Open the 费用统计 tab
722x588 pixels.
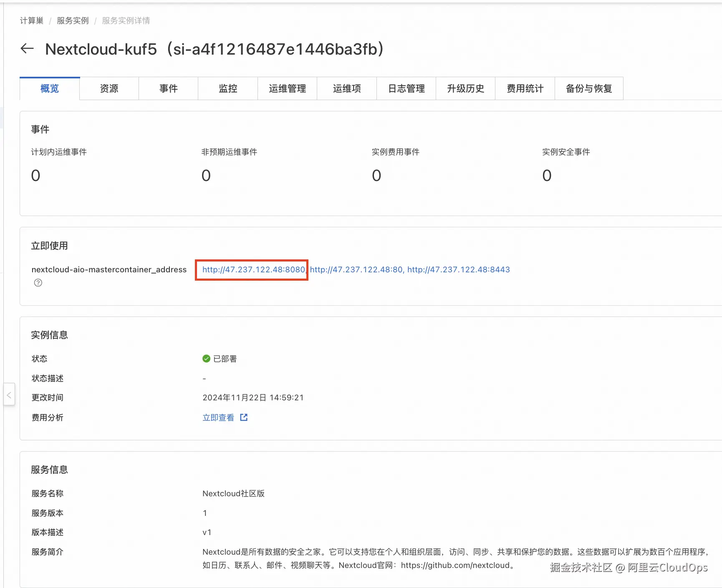[x=525, y=88]
